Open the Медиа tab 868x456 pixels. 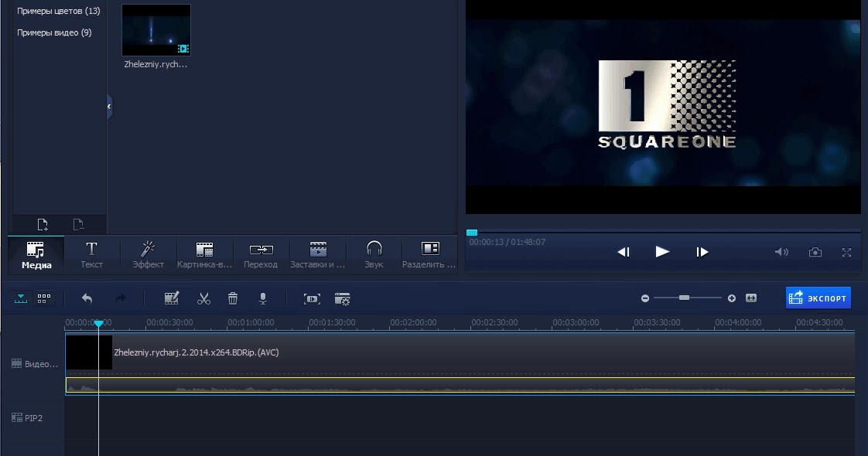click(36, 255)
